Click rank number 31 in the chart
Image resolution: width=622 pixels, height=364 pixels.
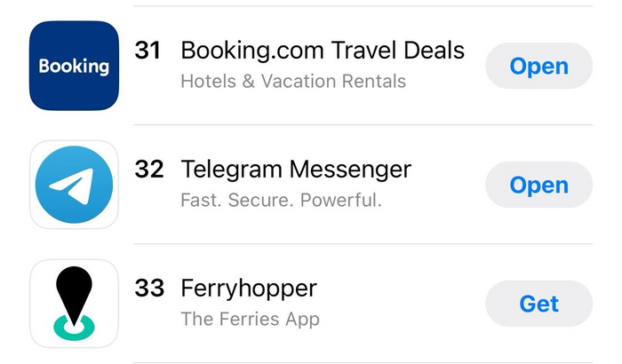click(x=149, y=50)
